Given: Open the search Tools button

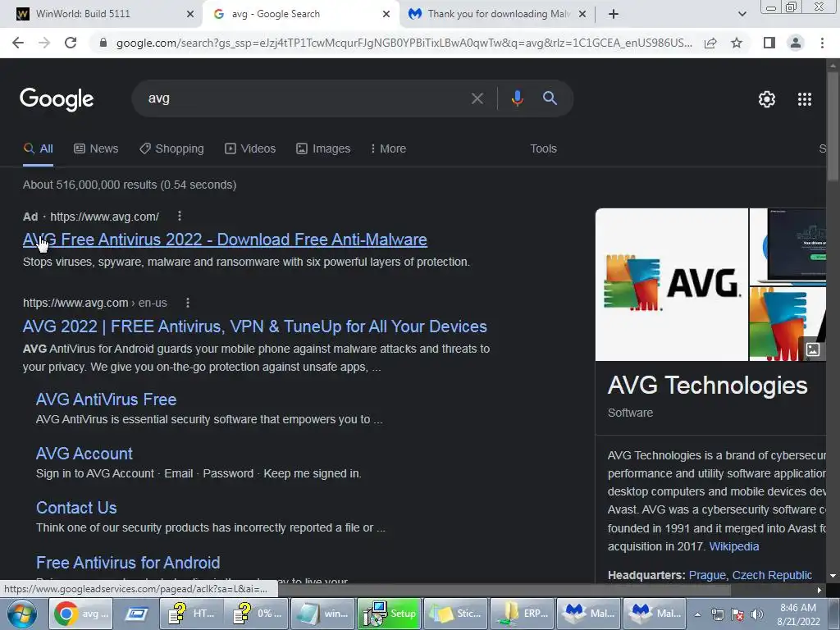Looking at the screenshot, I should [543, 148].
